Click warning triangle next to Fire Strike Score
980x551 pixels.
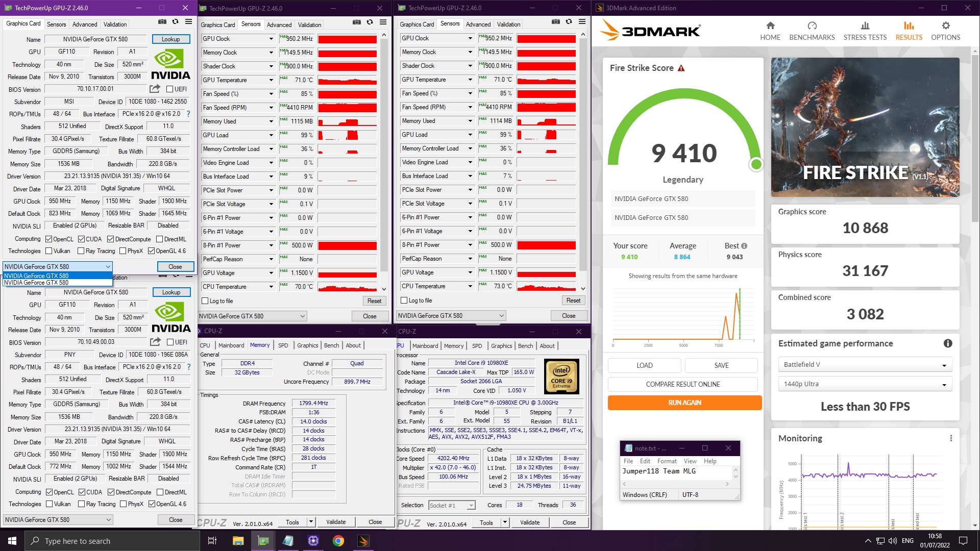click(x=681, y=68)
